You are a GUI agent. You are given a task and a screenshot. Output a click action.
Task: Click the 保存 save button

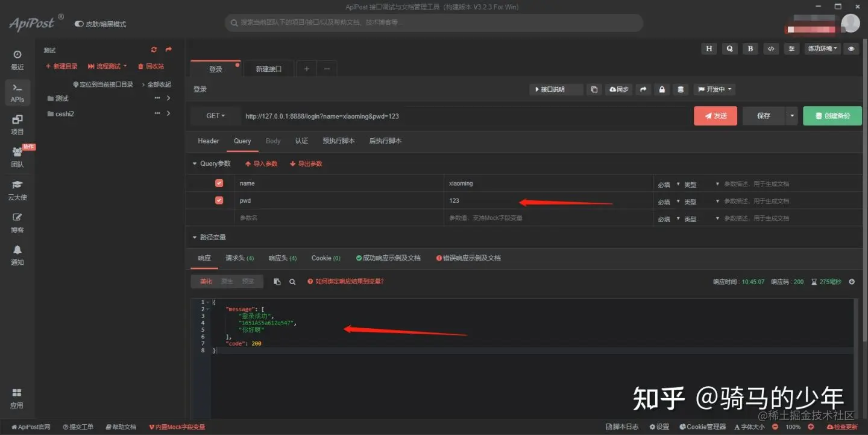pos(764,116)
